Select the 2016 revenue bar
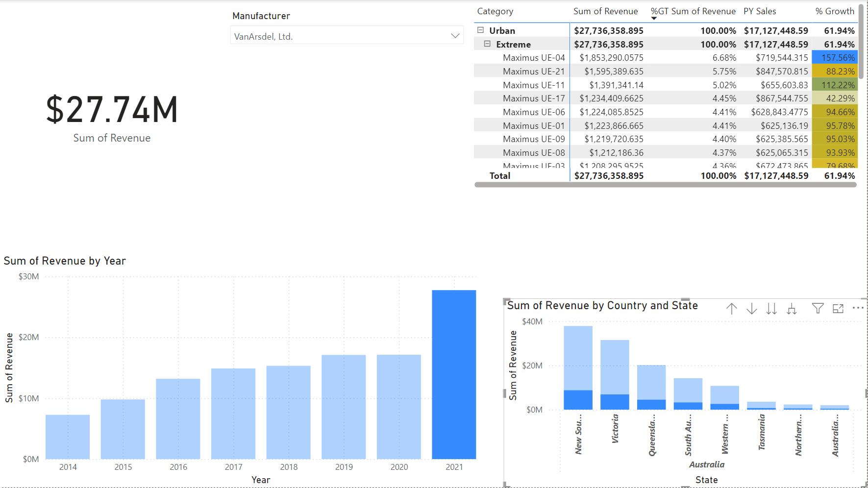Viewport: 868px width, 488px height. pos(178,419)
